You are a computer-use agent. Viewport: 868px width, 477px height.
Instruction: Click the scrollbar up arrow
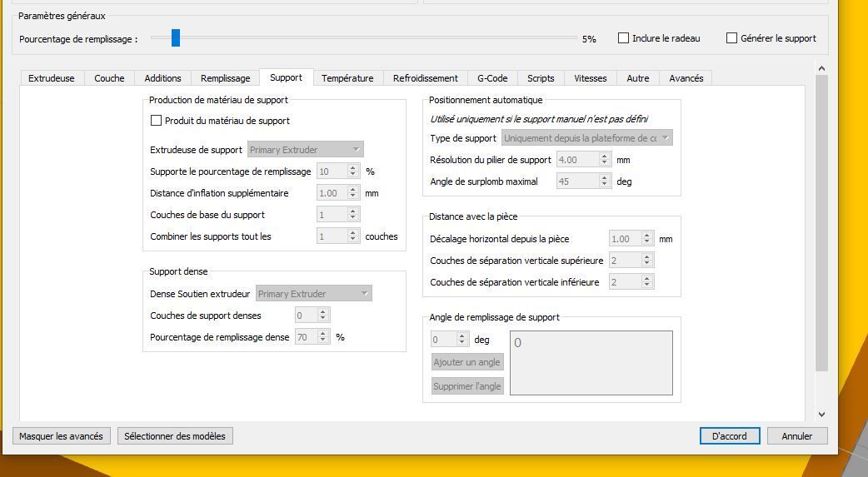821,68
